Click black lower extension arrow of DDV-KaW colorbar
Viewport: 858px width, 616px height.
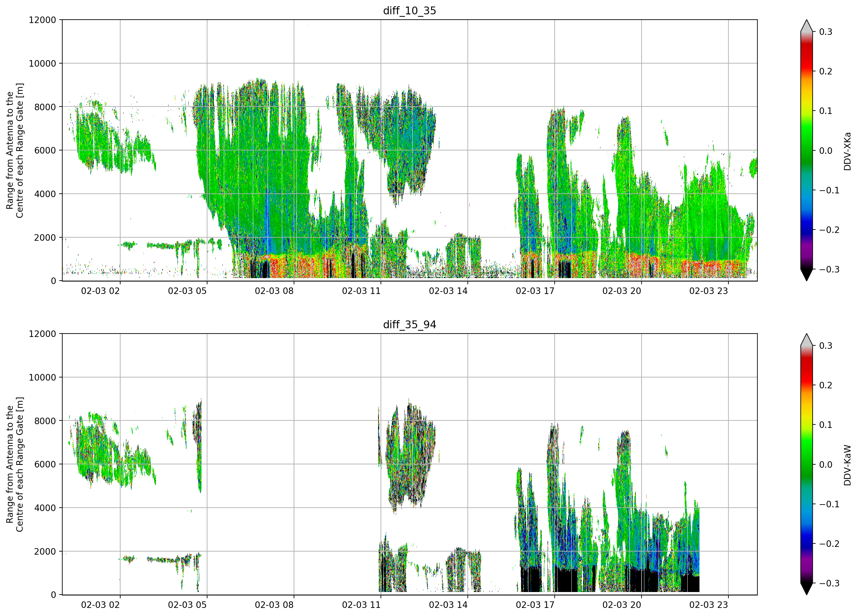806,588
